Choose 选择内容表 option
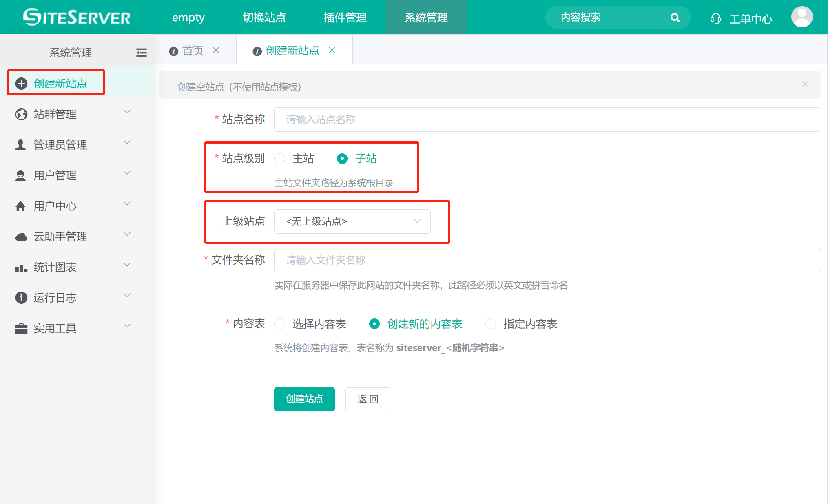This screenshot has width=828, height=504. (x=280, y=323)
